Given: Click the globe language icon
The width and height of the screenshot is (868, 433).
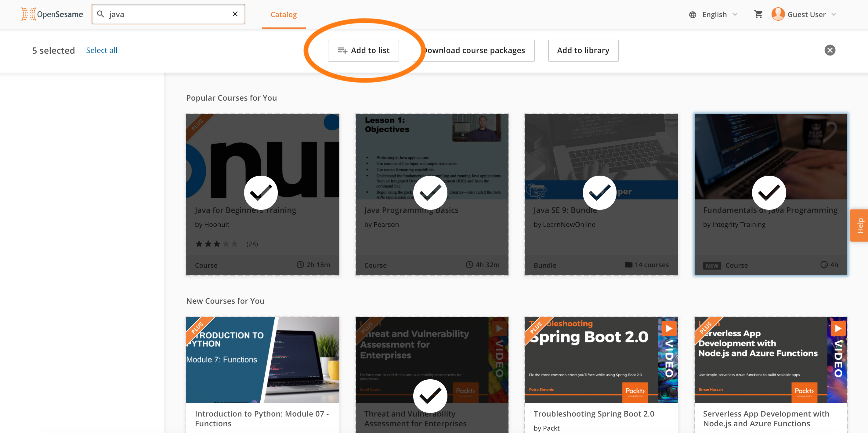Looking at the screenshot, I should pos(693,14).
